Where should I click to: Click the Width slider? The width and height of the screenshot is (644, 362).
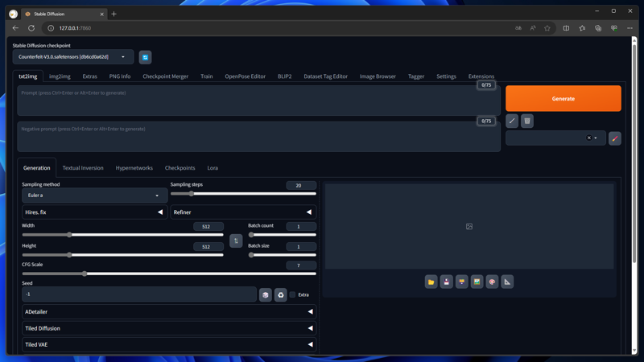click(x=123, y=235)
